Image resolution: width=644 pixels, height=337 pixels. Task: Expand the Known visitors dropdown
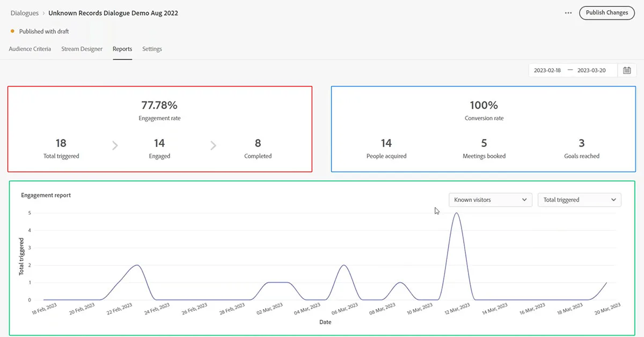pyautogui.click(x=491, y=200)
